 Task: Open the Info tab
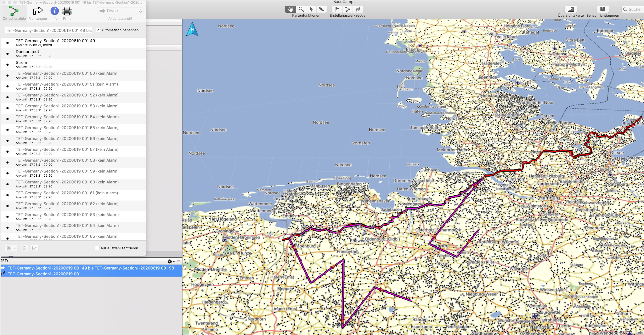pos(55,13)
